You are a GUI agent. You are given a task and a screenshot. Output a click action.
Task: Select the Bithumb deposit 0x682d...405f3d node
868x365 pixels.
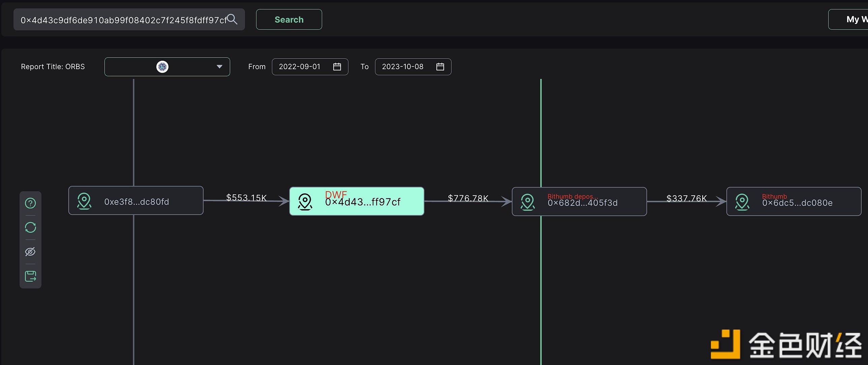pyautogui.click(x=579, y=201)
